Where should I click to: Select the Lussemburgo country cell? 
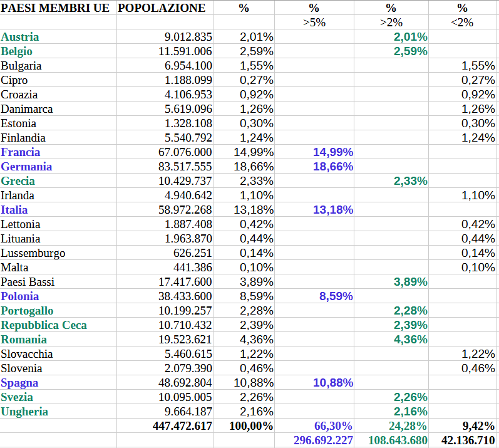point(33,253)
